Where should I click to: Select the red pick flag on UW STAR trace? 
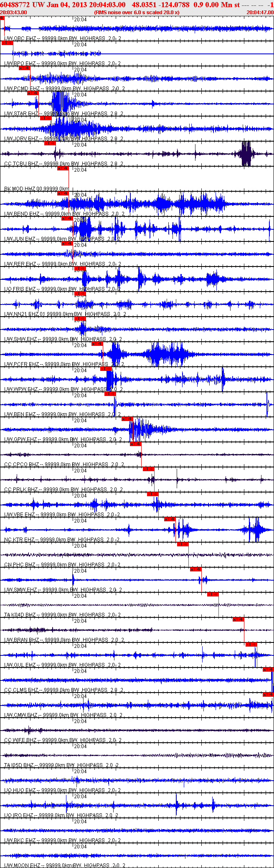coord(33,93)
